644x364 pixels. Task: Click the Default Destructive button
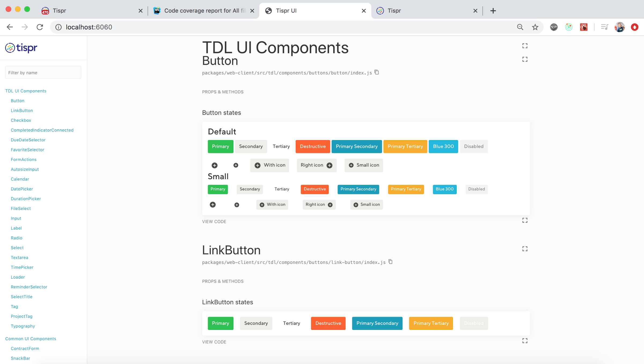pos(313,146)
